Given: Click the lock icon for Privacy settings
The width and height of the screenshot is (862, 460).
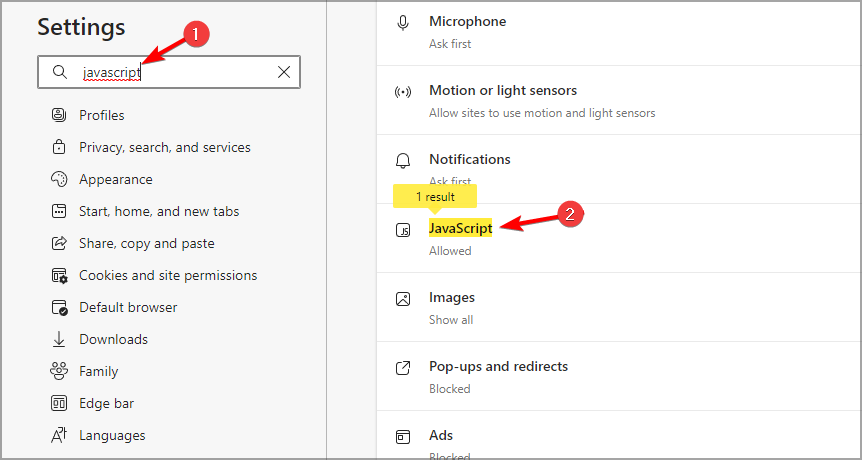Looking at the screenshot, I should point(59,147).
